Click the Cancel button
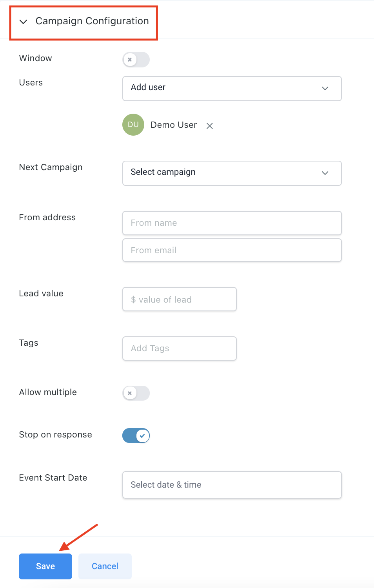Image resolution: width=374 pixels, height=588 pixels. coord(105,566)
